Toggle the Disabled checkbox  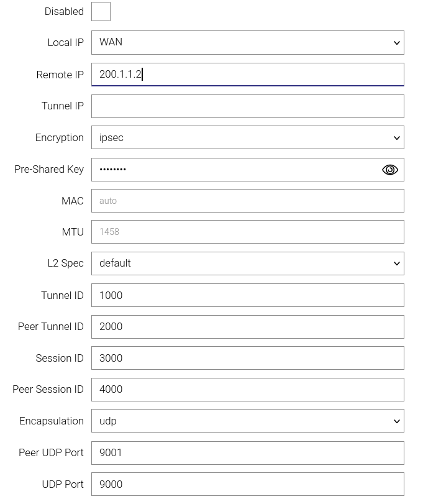tap(101, 11)
